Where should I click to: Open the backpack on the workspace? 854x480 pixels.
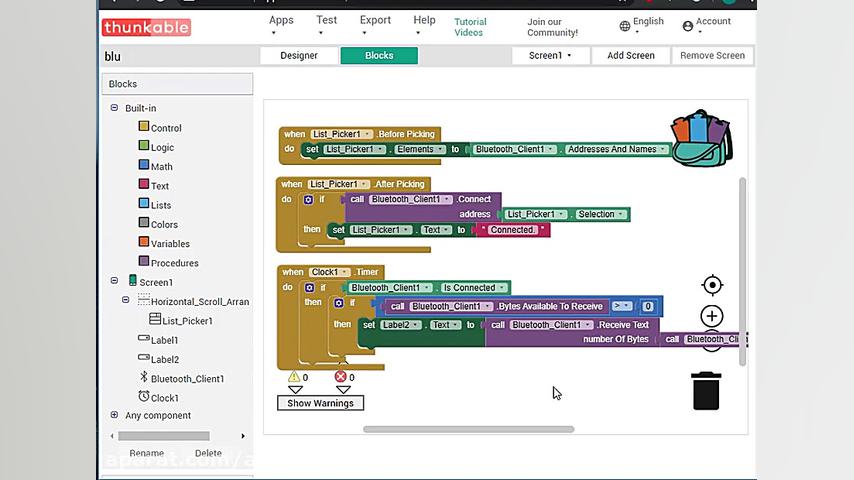coord(702,138)
